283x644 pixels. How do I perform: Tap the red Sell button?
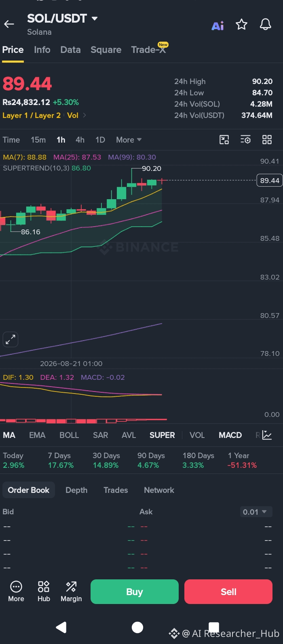228,591
